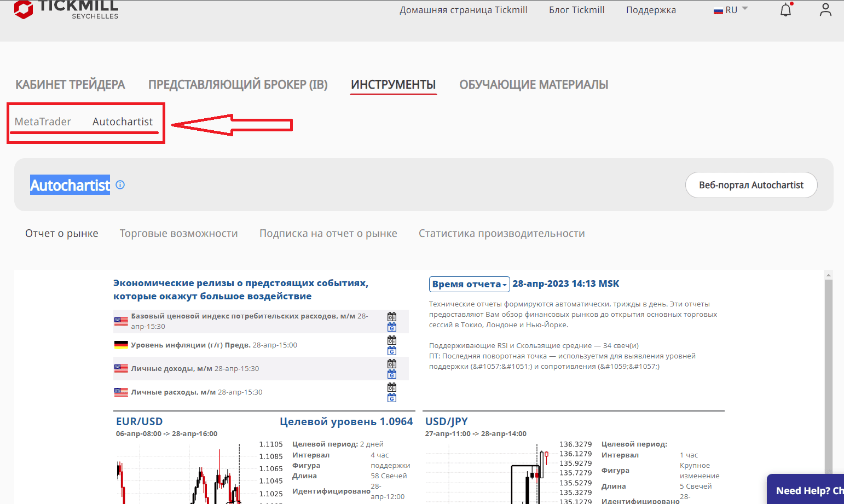
Task: Select 'Торговые возможности' tab
Action: (179, 234)
